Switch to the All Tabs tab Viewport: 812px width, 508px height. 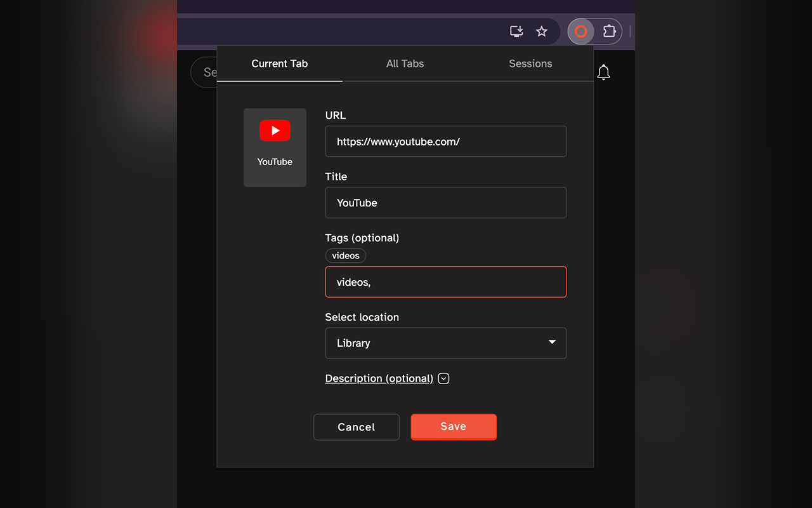click(x=405, y=63)
